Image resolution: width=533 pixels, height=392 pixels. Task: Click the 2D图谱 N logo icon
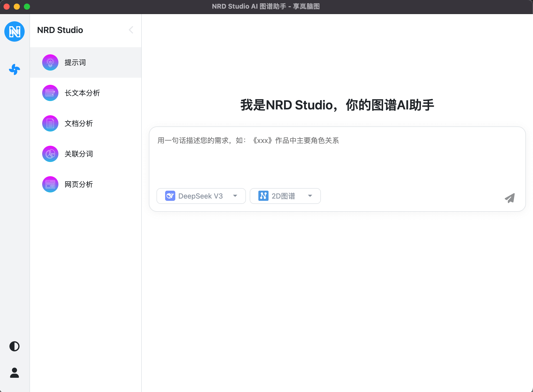(x=263, y=196)
